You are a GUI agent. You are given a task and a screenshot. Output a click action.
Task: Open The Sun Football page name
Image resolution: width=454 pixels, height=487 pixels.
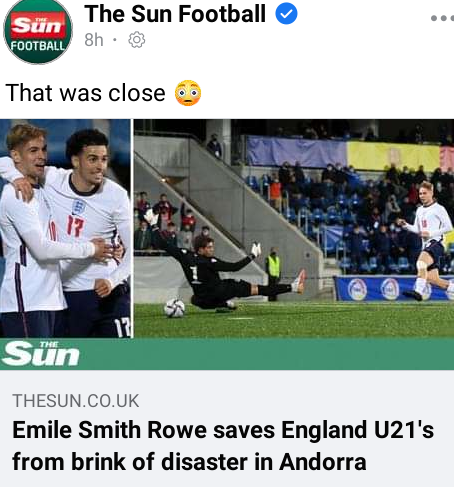[x=175, y=14]
